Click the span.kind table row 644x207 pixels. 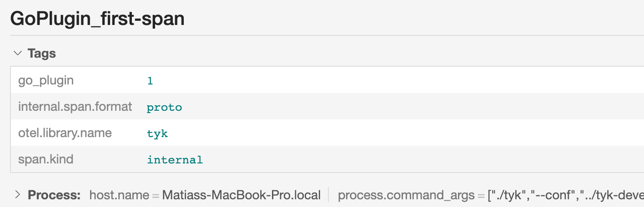click(x=364, y=160)
